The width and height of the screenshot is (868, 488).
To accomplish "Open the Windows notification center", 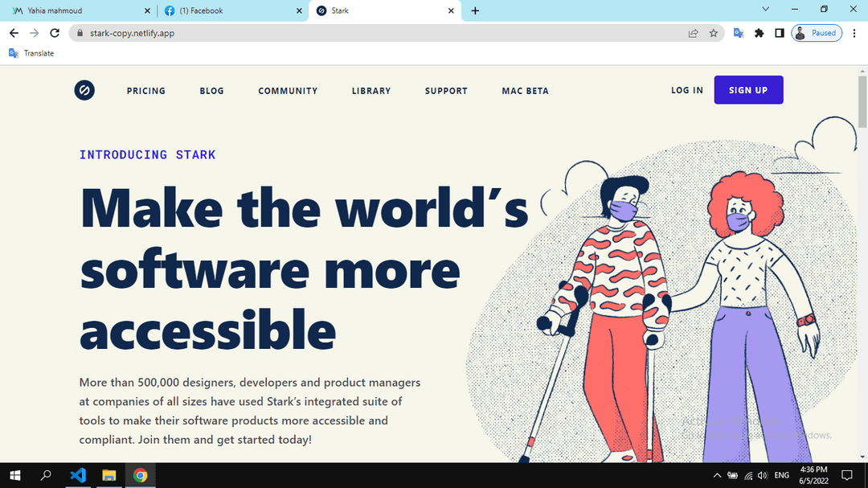I will click(847, 475).
